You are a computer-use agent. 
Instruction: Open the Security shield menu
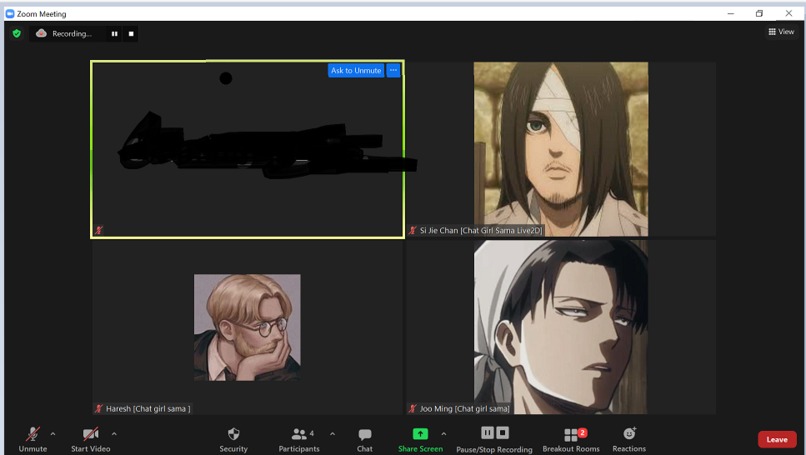tap(233, 440)
